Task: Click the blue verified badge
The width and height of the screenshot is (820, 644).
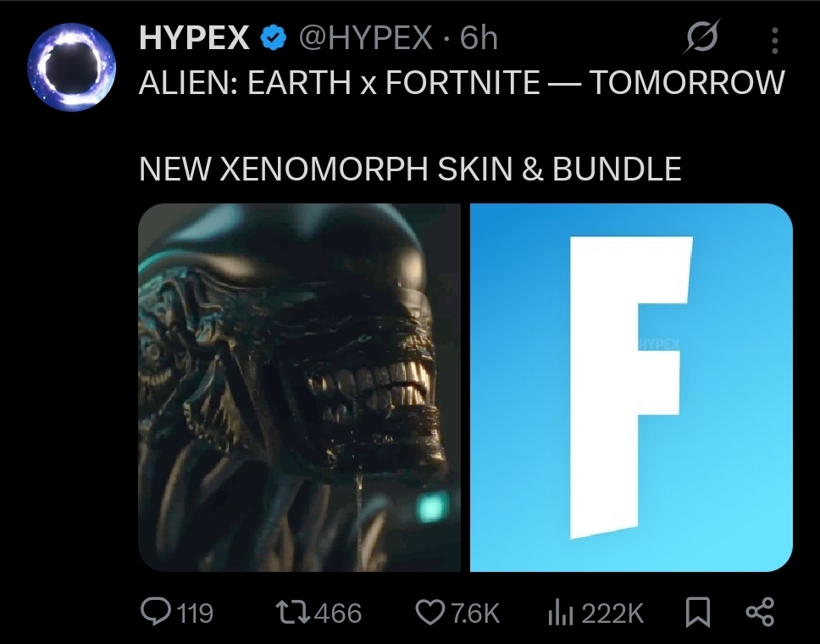Action: pyautogui.click(x=274, y=38)
